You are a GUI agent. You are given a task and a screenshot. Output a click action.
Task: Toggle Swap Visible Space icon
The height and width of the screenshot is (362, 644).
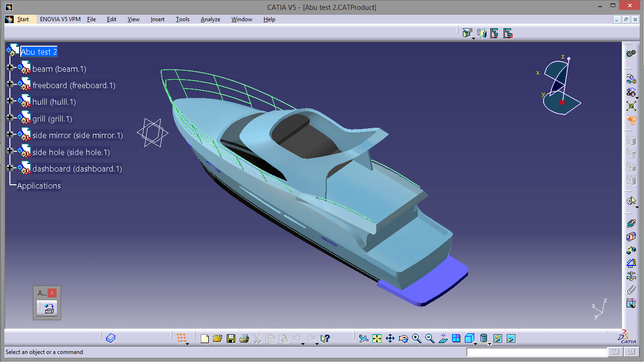pyautogui.click(x=511, y=338)
